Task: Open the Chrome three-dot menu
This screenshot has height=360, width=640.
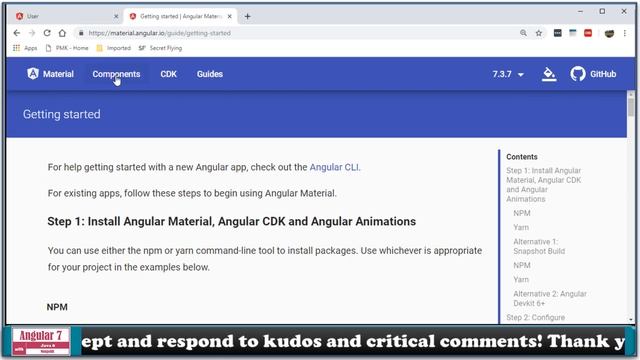Action: [624, 33]
